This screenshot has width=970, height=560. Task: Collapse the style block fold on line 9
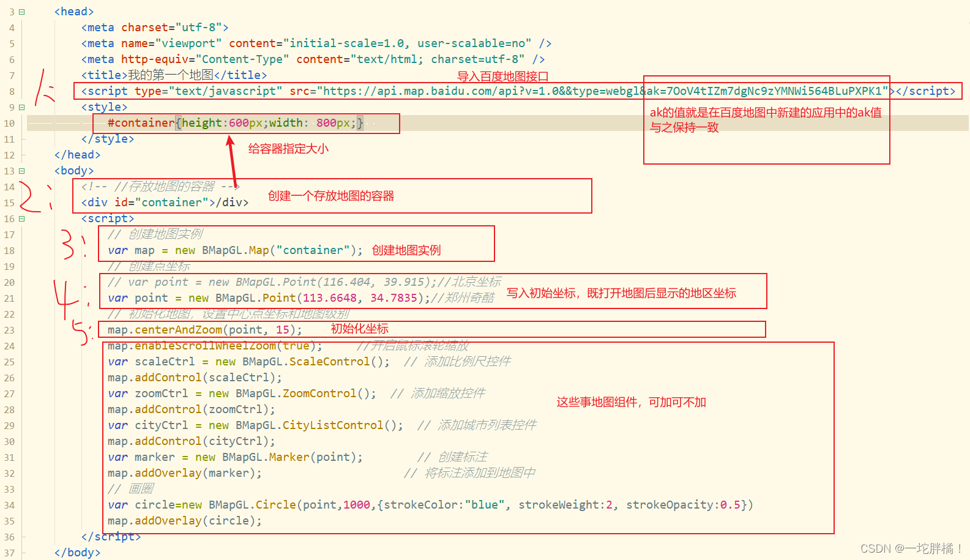[x=22, y=107]
